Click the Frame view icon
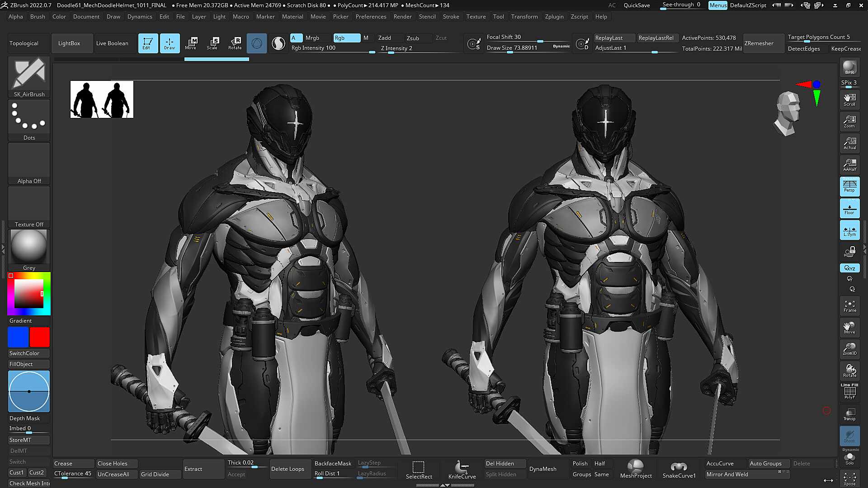868x488 pixels. (x=849, y=306)
